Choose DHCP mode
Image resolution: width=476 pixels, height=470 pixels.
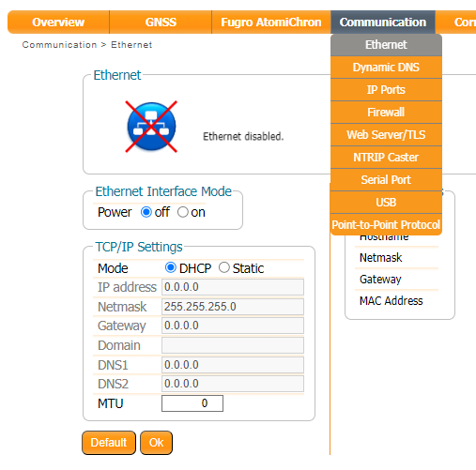click(171, 267)
